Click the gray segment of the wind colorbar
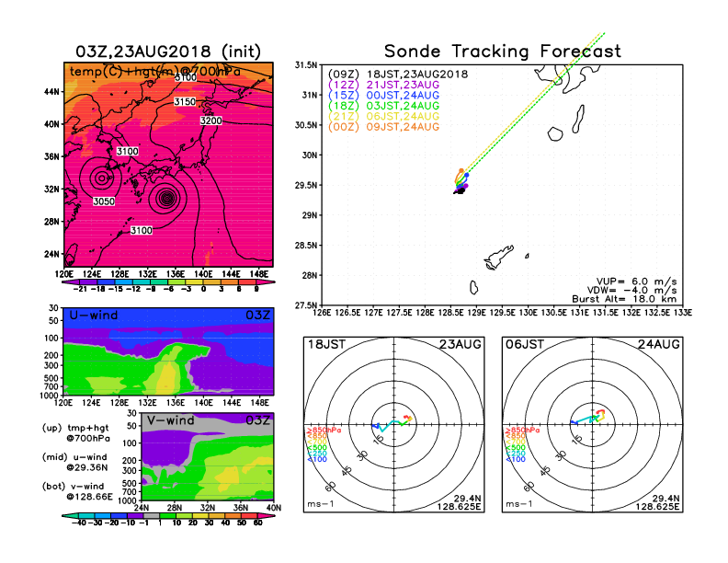This screenshot has width=728, height=563. coord(152,515)
